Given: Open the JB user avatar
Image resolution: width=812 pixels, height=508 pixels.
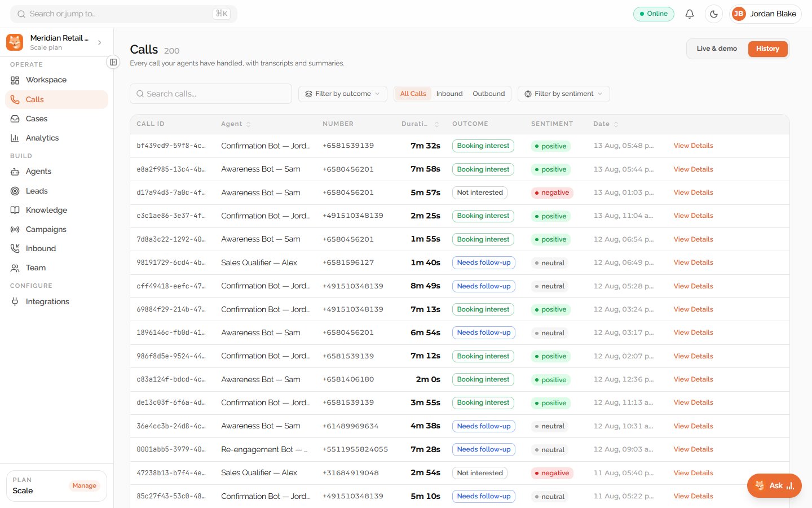Looking at the screenshot, I should click(x=739, y=14).
